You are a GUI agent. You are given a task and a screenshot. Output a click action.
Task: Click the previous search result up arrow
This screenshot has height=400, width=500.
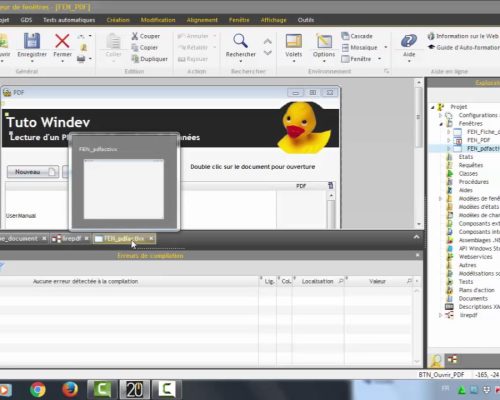point(268,41)
